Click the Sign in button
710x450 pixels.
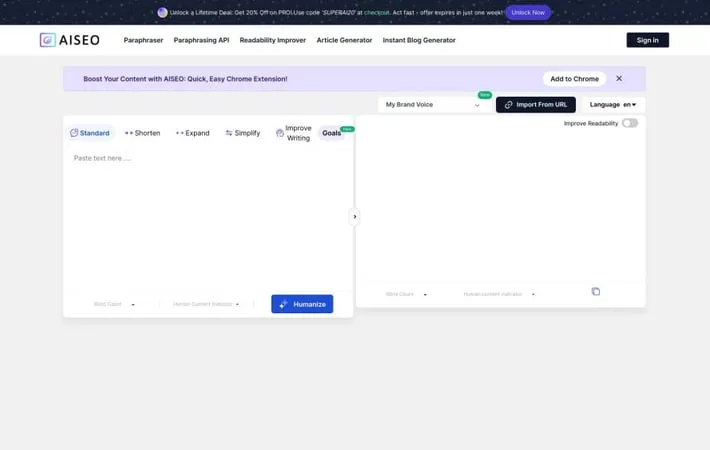(647, 40)
